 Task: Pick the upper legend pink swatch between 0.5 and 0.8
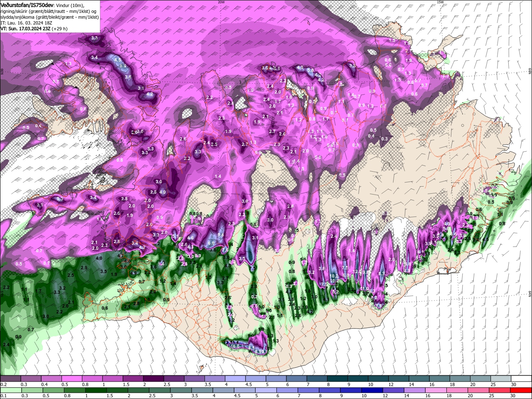71,379
